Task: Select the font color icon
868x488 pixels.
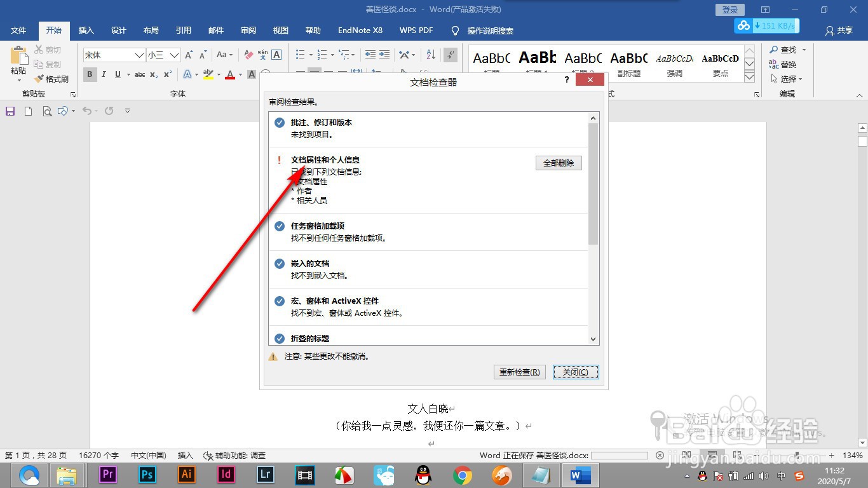Action: pyautogui.click(x=229, y=74)
